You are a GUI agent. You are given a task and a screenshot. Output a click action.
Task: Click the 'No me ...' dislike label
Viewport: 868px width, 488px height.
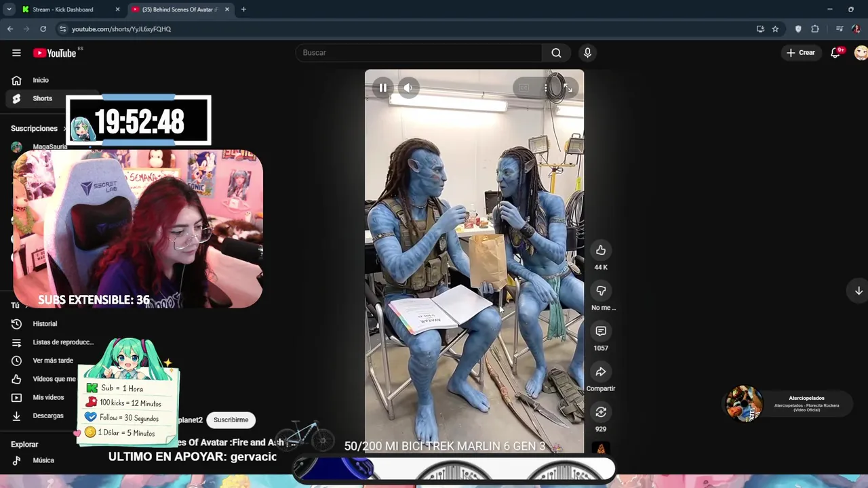[x=603, y=308]
